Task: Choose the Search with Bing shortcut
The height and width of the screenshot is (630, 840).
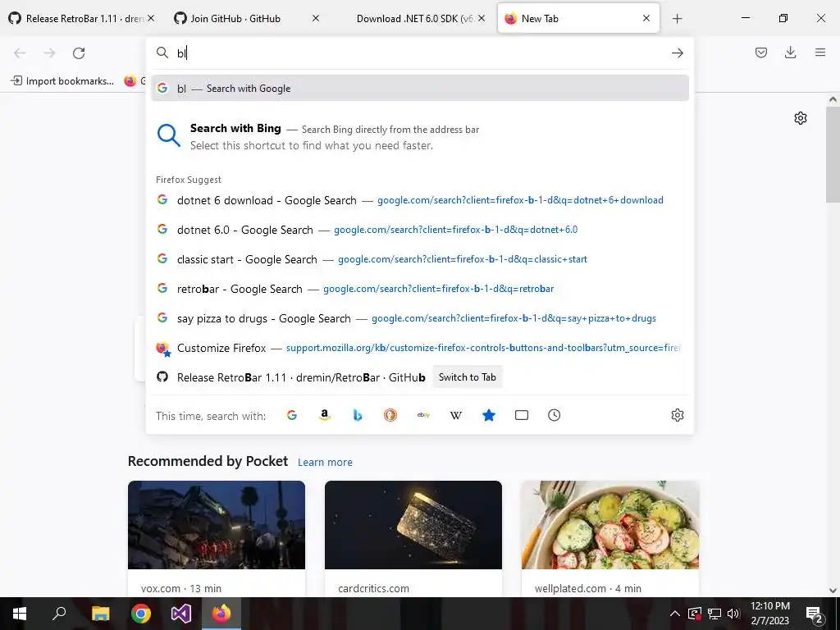Action: point(420,137)
